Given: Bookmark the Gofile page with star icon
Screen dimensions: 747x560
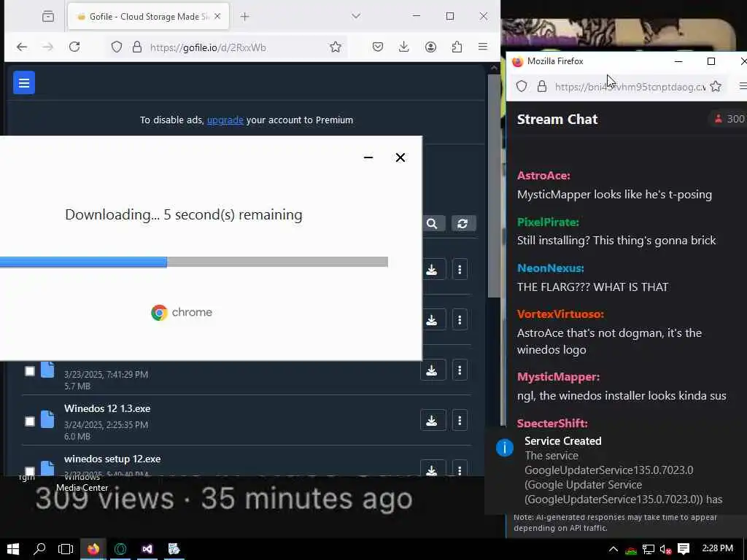Looking at the screenshot, I should pyautogui.click(x=336, y=47).
